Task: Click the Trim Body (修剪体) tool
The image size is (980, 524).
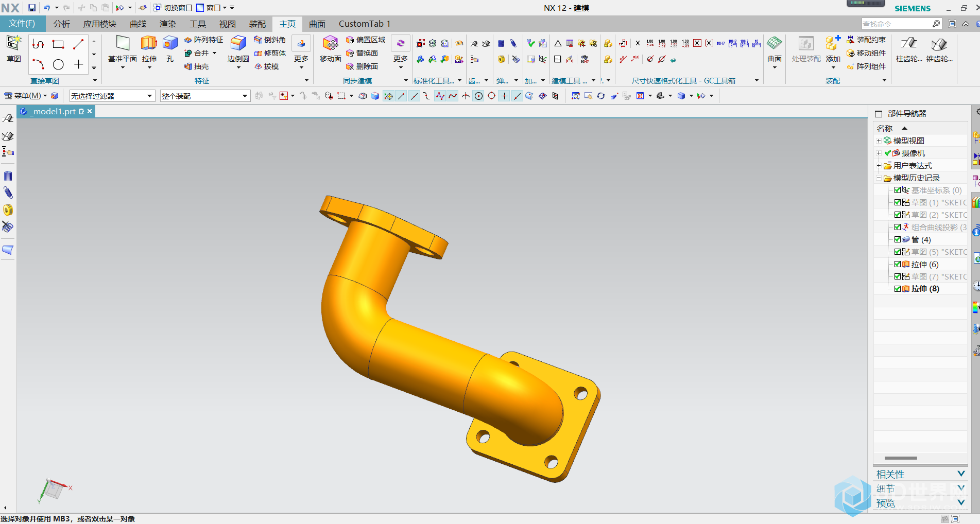Action: tap(270, 53)
